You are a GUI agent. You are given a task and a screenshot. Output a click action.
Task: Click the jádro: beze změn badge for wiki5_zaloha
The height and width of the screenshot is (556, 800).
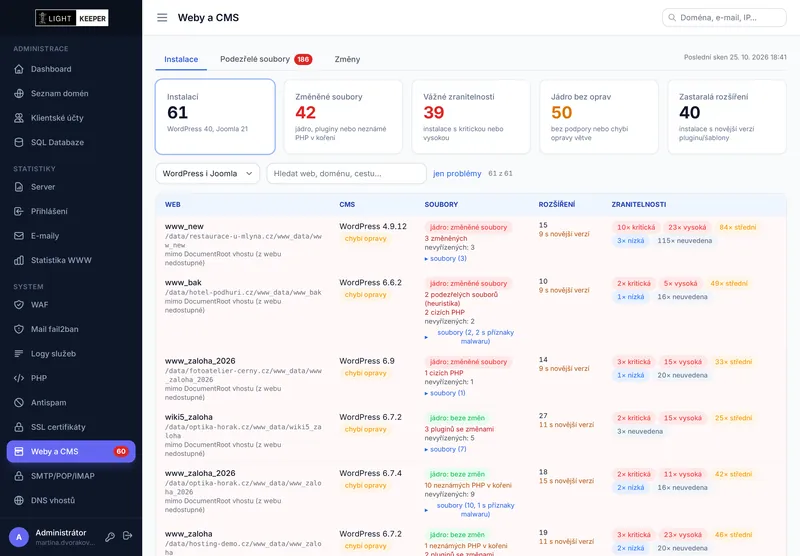[x=457, y=418]
